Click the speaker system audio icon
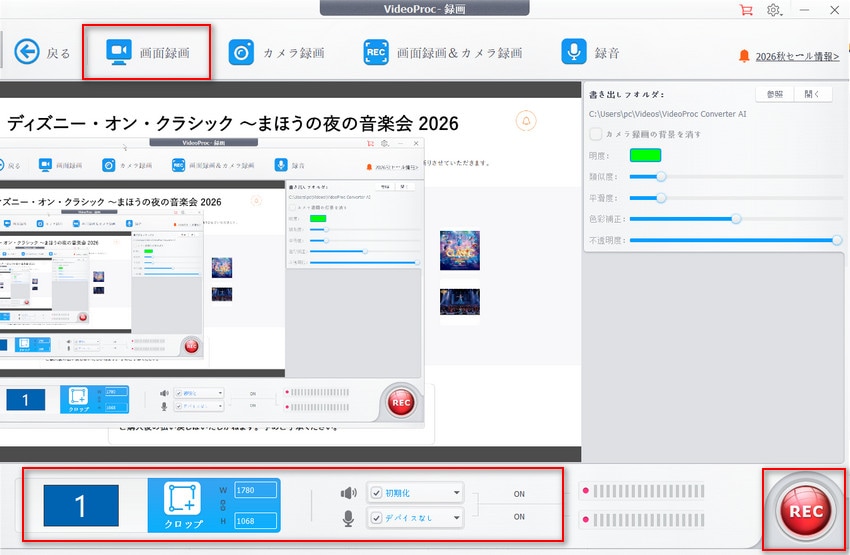 pyautogui.click(x=348, y=493)
